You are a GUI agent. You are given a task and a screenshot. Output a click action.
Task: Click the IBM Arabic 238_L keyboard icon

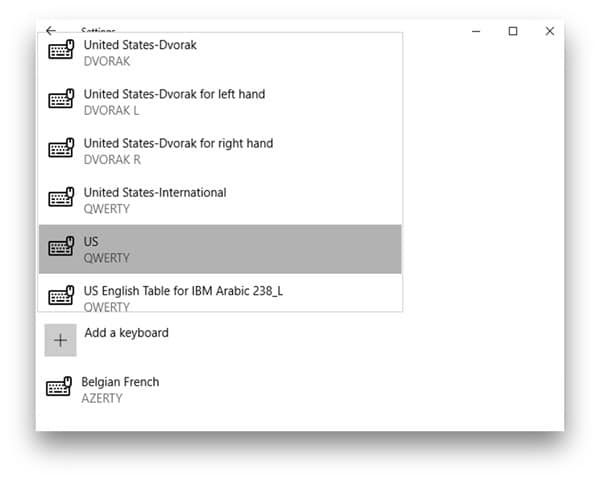pos(62,296)
